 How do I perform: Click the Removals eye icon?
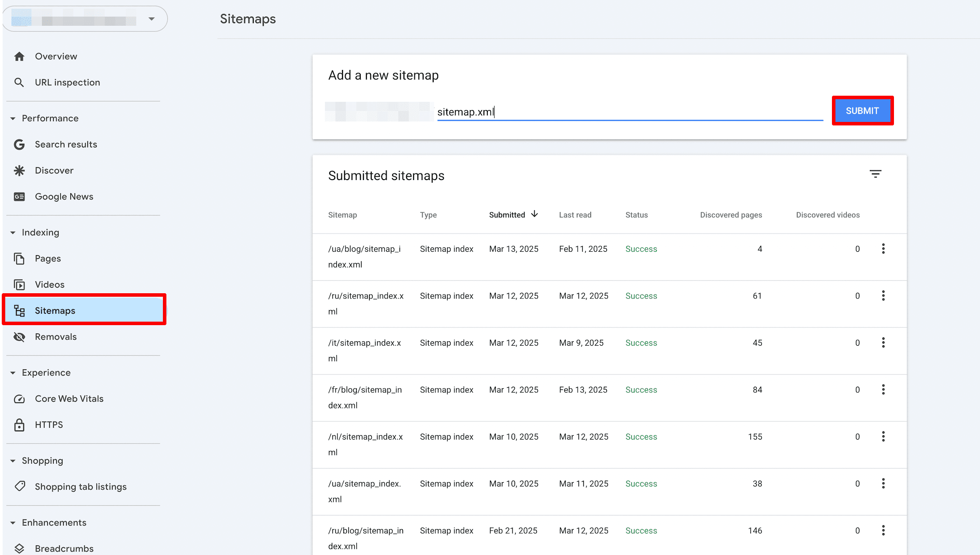pos(19,336)
